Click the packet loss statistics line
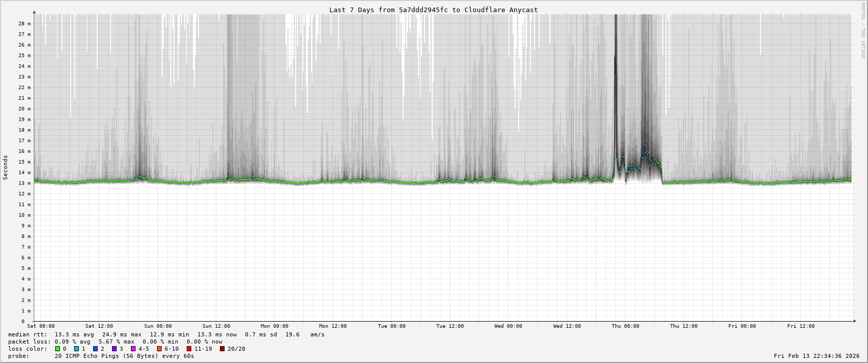The height and width of the screenshot is (363, 868). tap(115, 342)
